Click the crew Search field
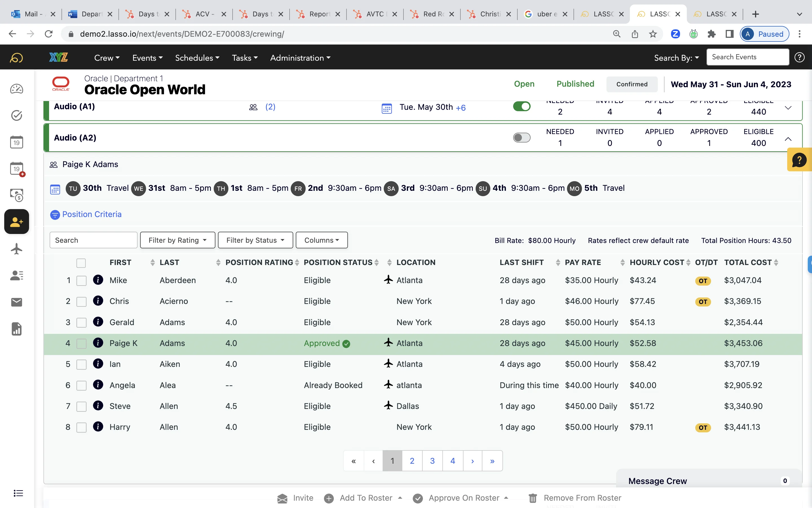The image size is (812, 508). pyautogui.click(x=93, y=240)
